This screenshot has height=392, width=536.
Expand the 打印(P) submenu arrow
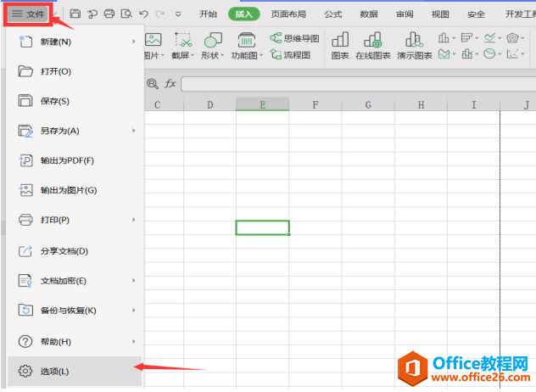[x=134, y=220]
